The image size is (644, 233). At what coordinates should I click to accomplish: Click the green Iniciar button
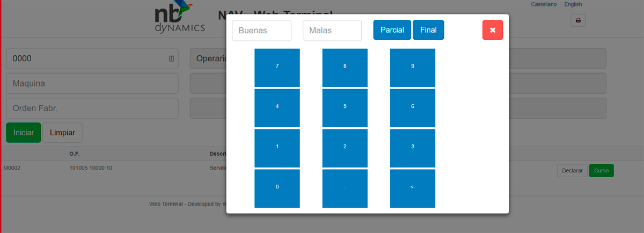coord(23,133)
